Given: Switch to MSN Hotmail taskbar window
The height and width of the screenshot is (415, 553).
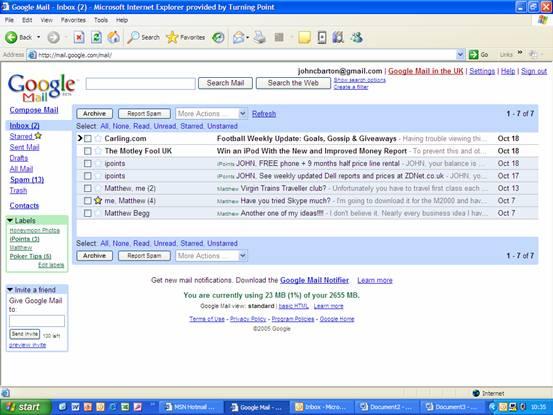Looking at the screenshot, I should (x=191, y=407).
